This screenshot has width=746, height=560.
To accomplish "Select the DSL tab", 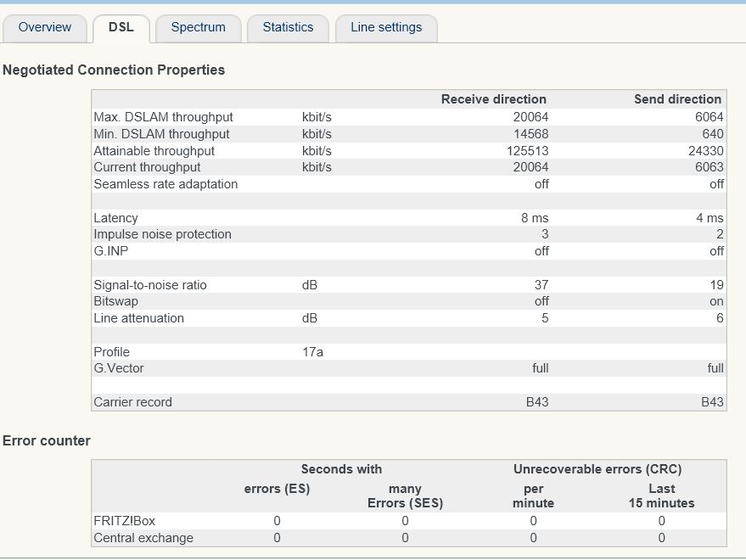I will tap(121, 27).
